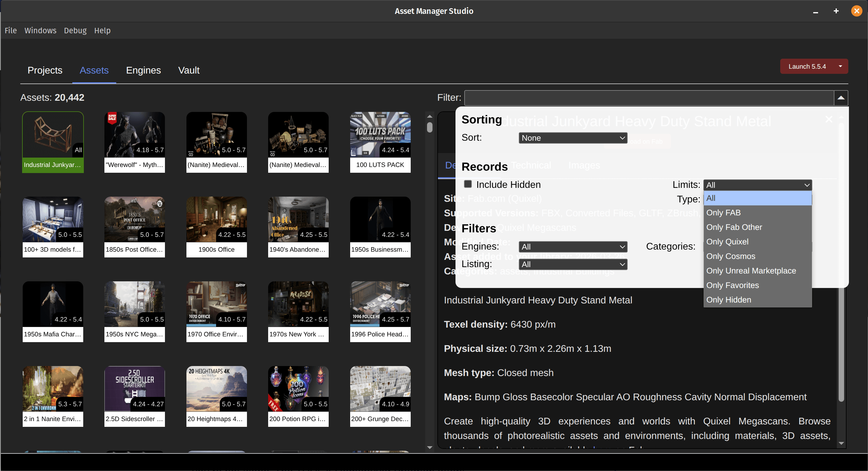Open the Sort dropdown showing None
Screen dimensions: 868x471
[573, 138]
